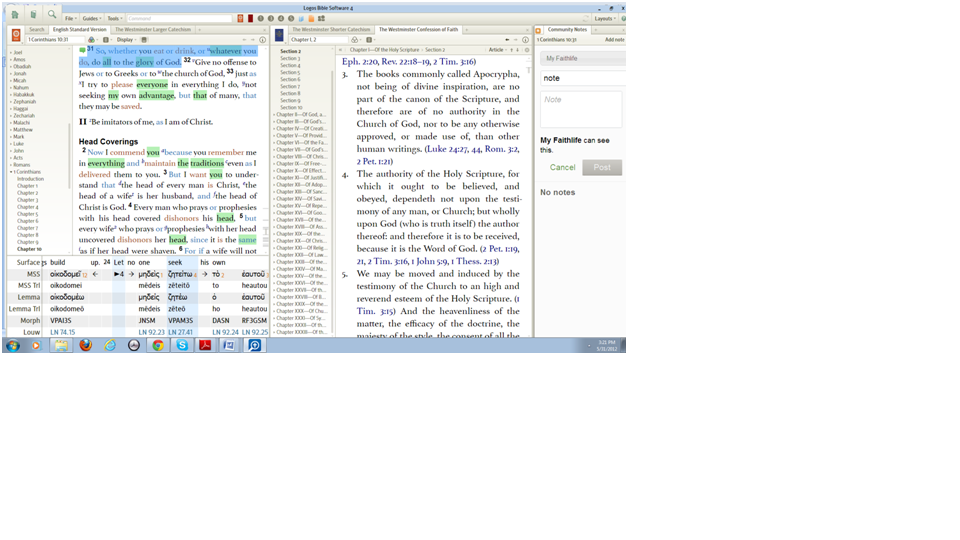Image resolution: width=960 pixels, height=540 pixels.
Task: Click the LN 74.15 Louw link
Action: [62, 332]
